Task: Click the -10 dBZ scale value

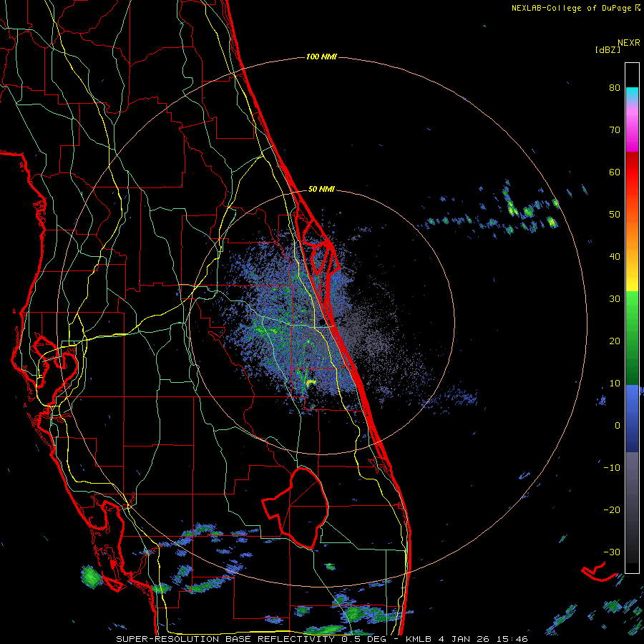Action: (612, 468)
